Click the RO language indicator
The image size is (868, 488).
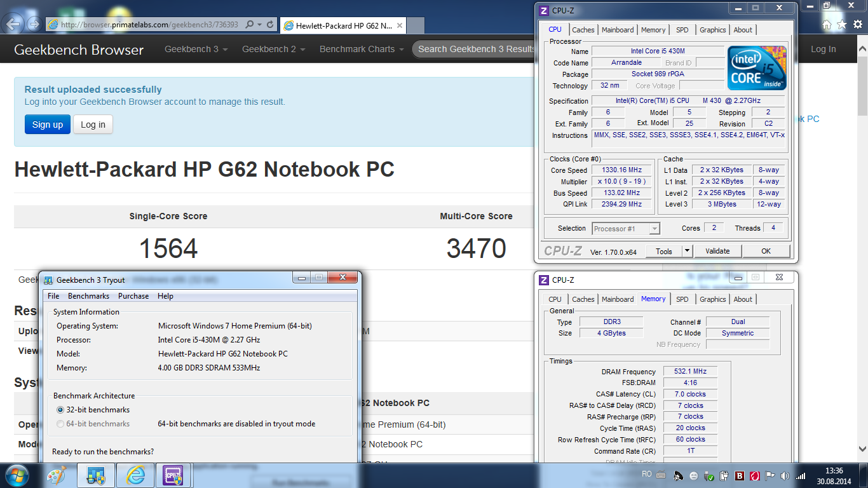coord(647,474)
